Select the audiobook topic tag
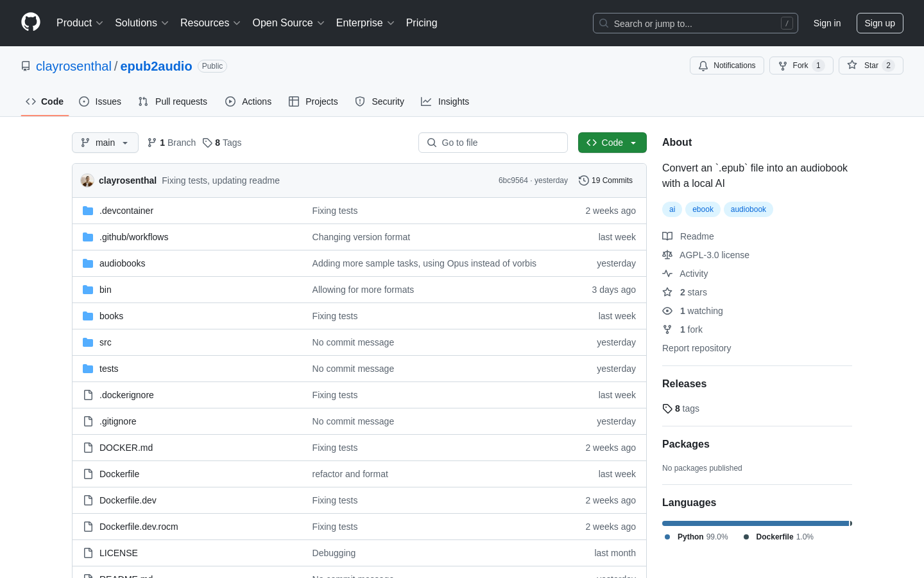This screenshot has height=578, width=924. pos(748,209)
